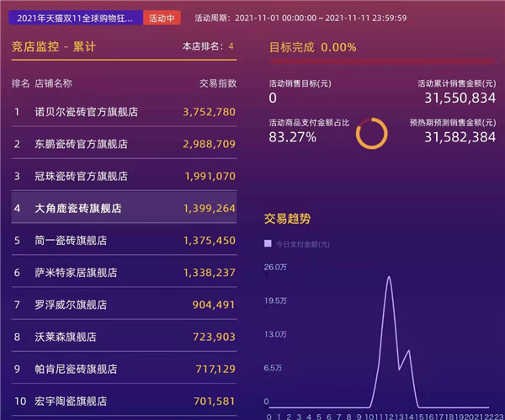
Task: Click the trade index value 1,399,264
Action: coord(210,208)
